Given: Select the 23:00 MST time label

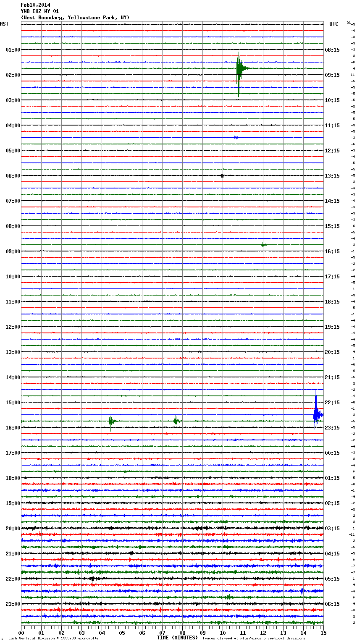Looking at the screenshot, I should pos(13,604).
